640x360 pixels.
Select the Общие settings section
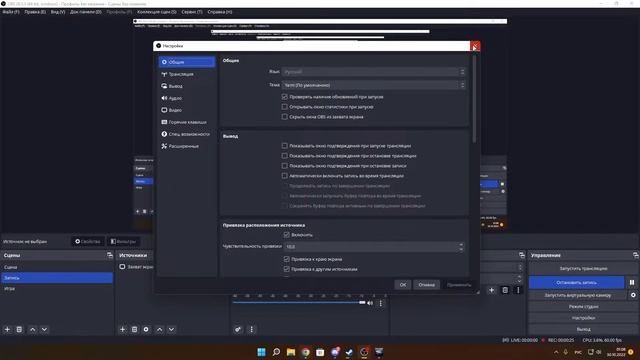[187, 62]
